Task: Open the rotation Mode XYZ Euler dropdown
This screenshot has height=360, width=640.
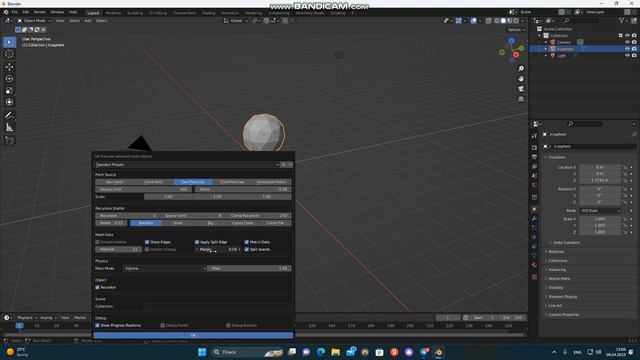Action: click(600, 211)
